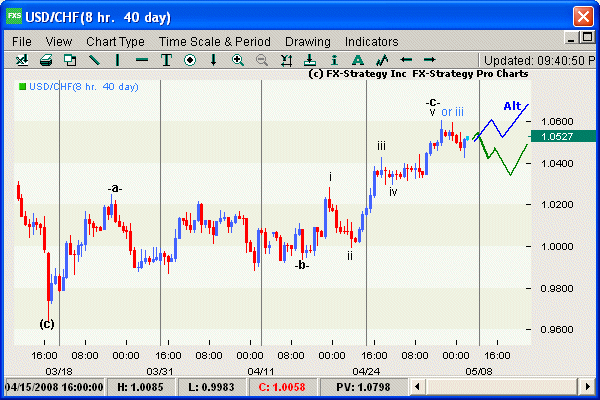Click the overlapping windows copy icon

click(70, 60)
